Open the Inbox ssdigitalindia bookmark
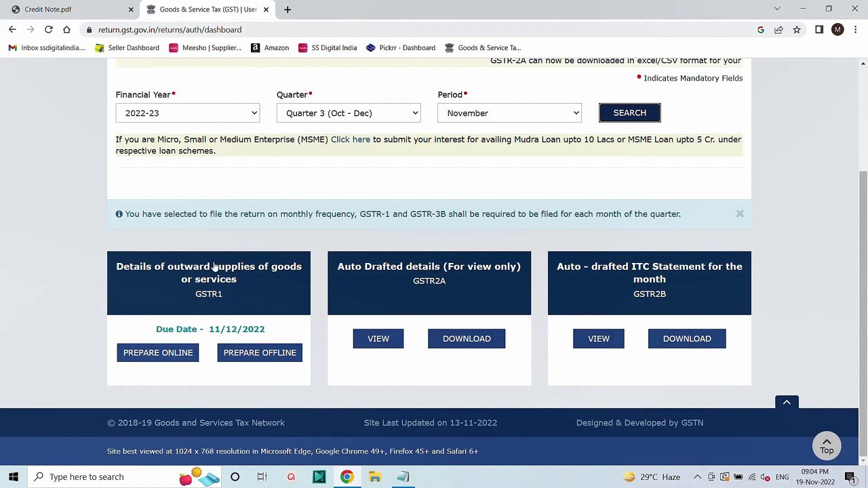This screenshot has height=488, width=868. (47, 47)
